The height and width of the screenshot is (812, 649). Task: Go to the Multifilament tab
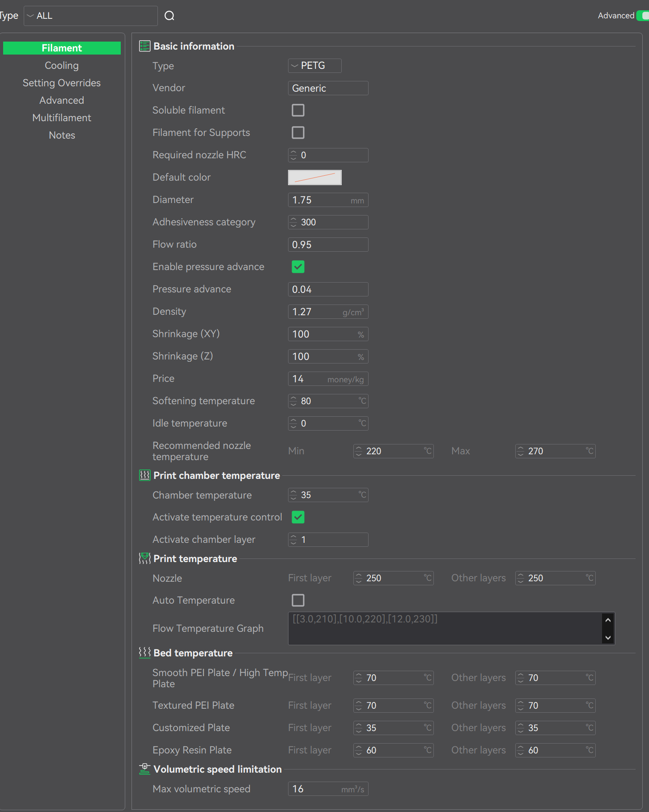[62, 118]
